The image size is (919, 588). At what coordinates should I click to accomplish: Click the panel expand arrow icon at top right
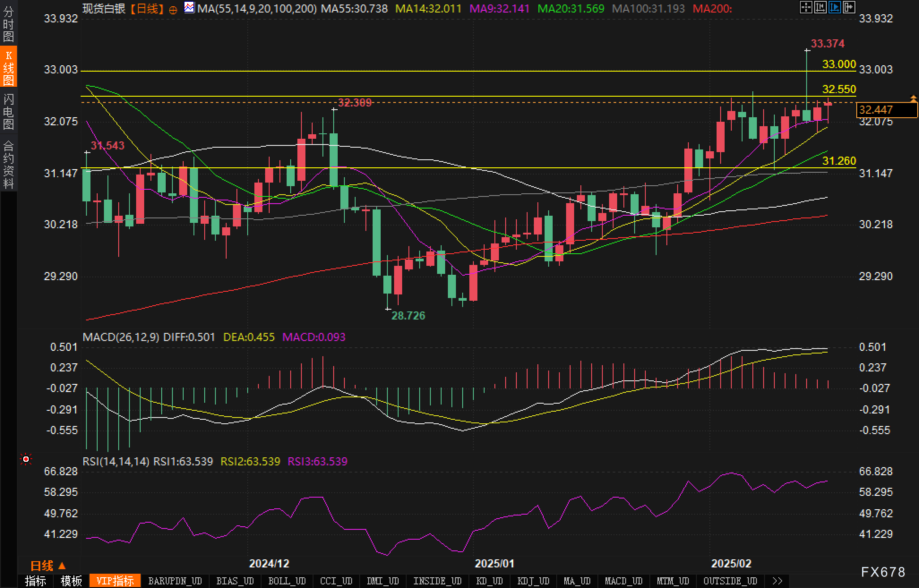[849, 7]
